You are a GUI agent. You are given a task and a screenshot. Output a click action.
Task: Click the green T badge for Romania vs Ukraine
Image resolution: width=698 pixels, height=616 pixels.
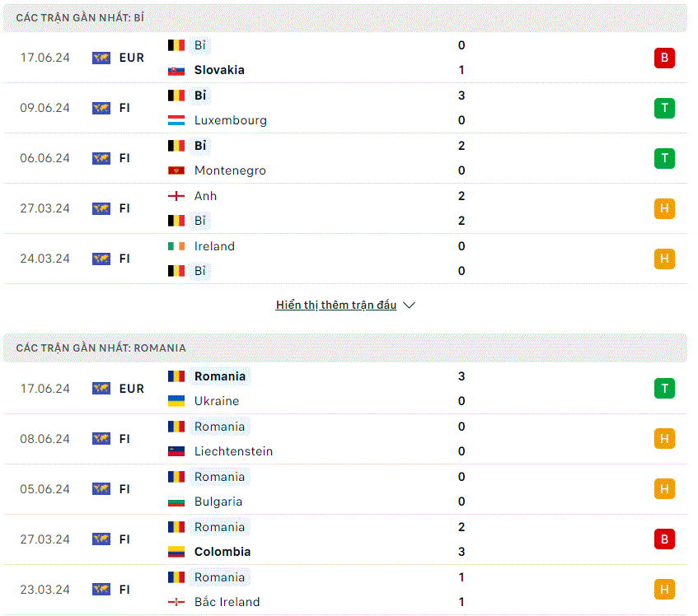[664, 389]
